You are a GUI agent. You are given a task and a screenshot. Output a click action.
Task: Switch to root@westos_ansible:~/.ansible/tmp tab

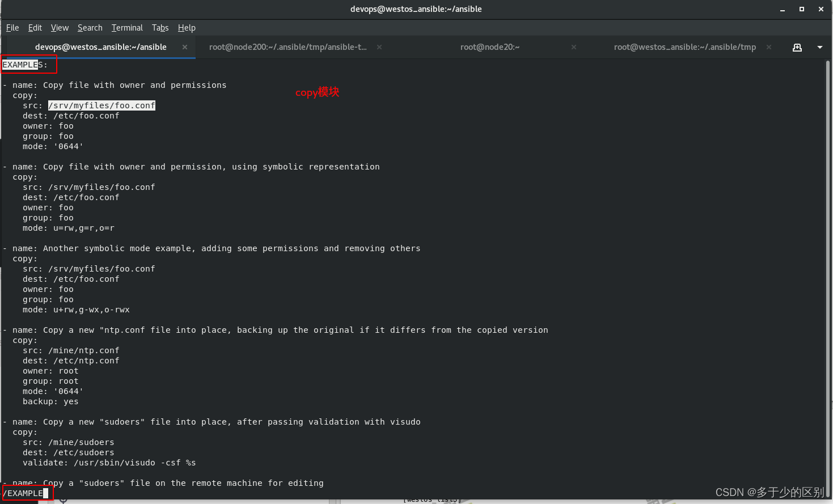click(685, 47)
